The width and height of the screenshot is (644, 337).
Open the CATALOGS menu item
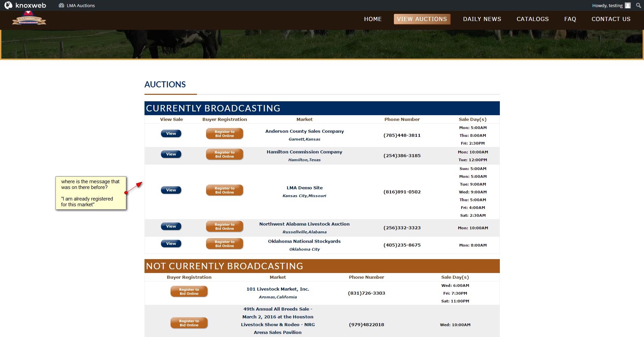(533, 19)
